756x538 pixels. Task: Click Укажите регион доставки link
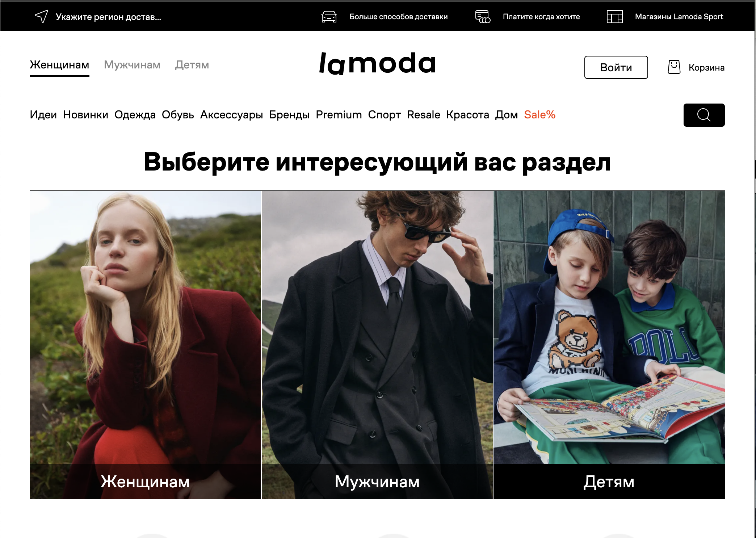108,17
